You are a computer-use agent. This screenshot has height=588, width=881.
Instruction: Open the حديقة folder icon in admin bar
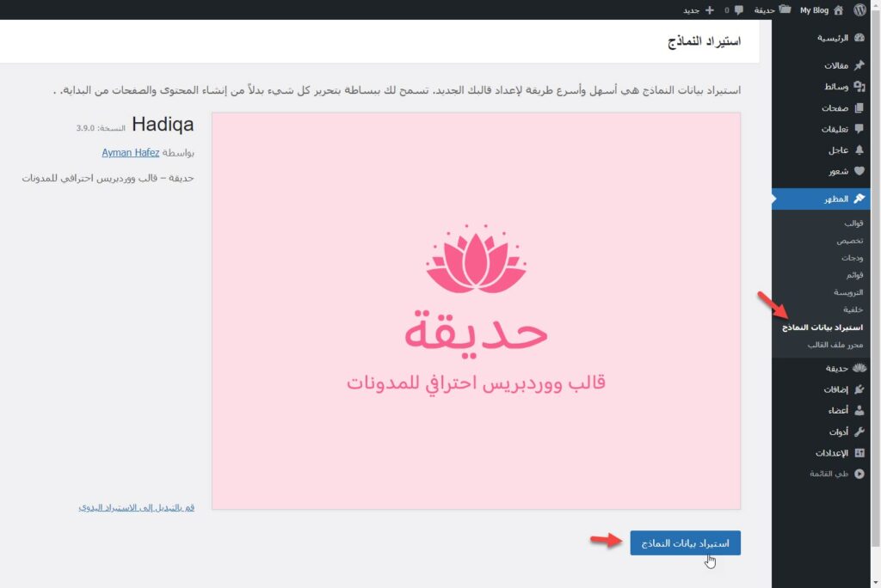point(785,9)
